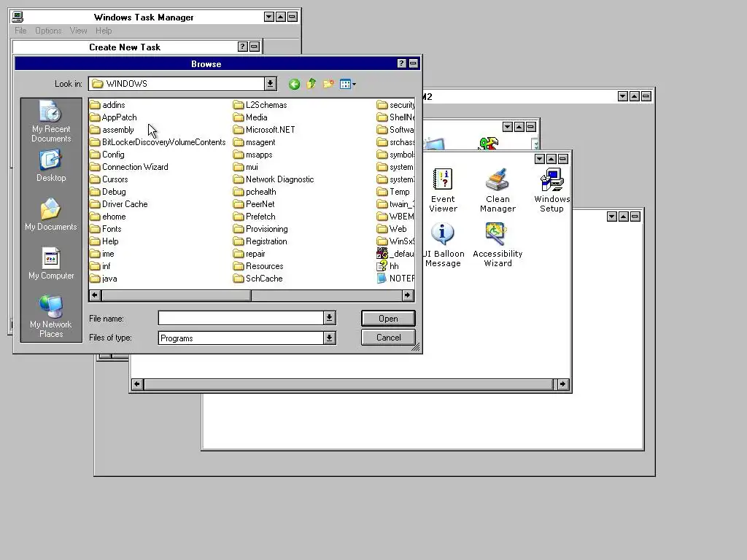Expand the Look in WINDOWS dropdown
The height and width of the screenshot is (560, 747).
click(270, 84)
